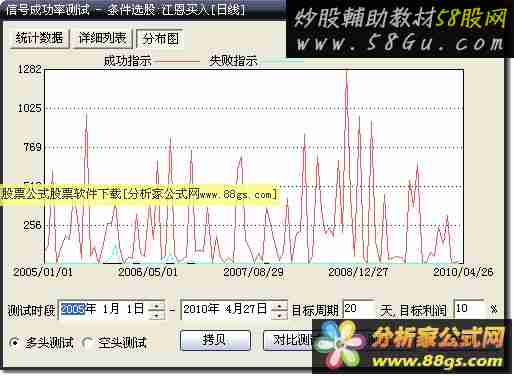The height and width of the screenshot is (376, 514).
Task: Click the colorful flower logo icon
Action: click(x=340, y=345)
